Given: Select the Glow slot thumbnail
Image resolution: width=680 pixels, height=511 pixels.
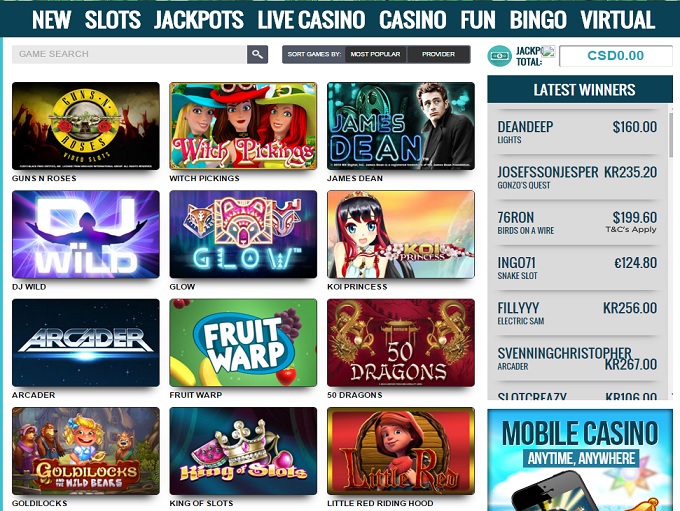Looking at the screenshot, I should point(243,234).
